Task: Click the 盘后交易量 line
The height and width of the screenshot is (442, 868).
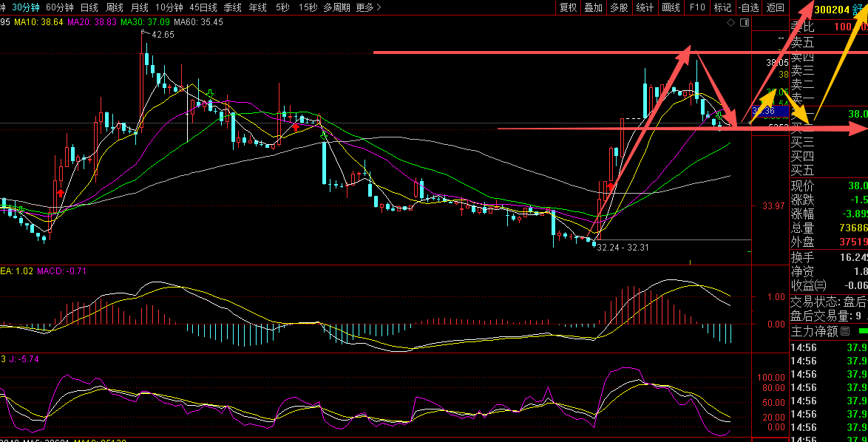Action: [829, 316]
